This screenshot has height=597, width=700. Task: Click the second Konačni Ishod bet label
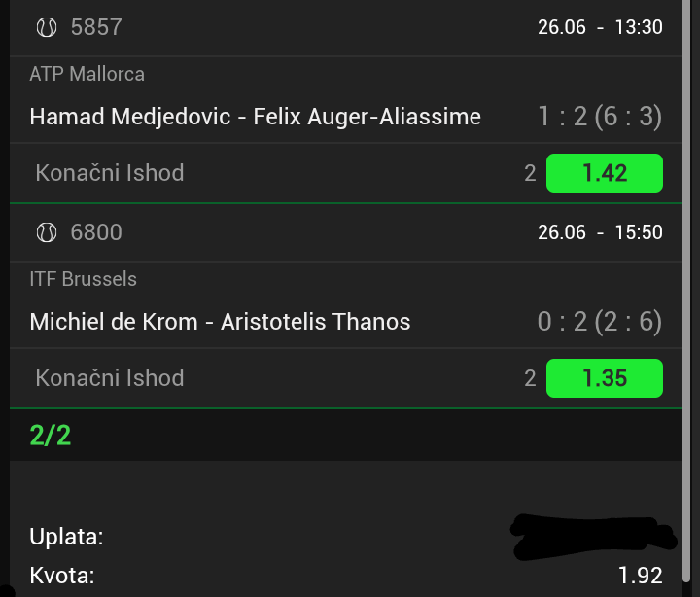(110, 378)
